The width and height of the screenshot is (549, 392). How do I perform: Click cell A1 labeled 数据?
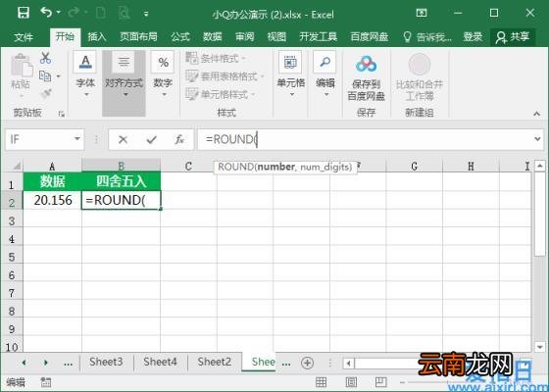(53, 181)
